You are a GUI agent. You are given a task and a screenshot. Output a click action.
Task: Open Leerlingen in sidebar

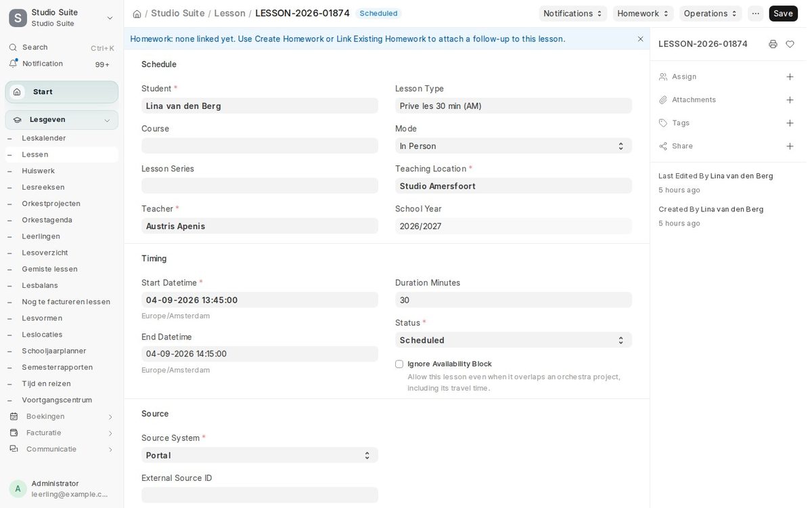41,236
